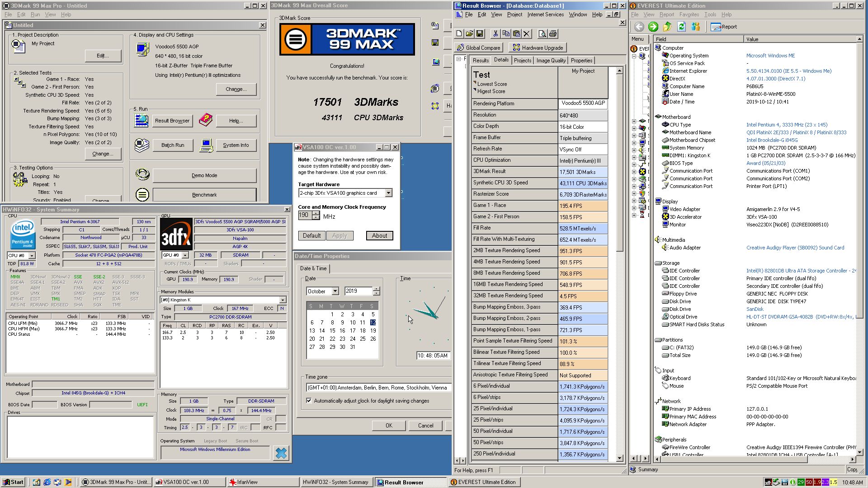Click year spinner next to 2019

tap(376, 291)
